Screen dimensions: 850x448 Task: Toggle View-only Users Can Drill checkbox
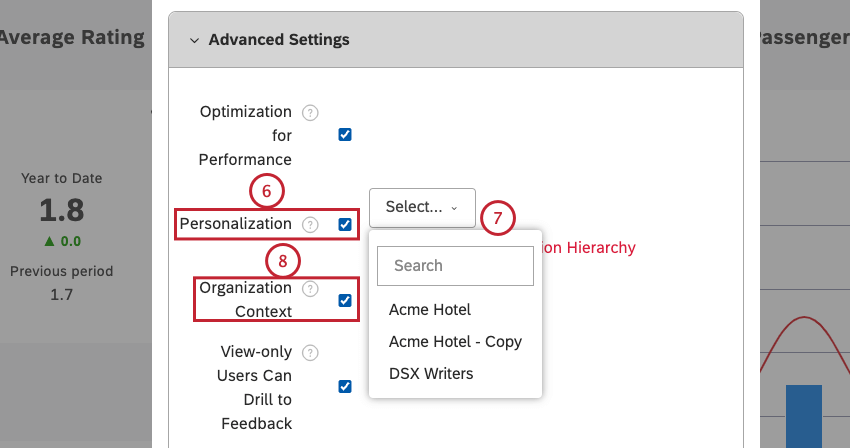click(345, 386)
